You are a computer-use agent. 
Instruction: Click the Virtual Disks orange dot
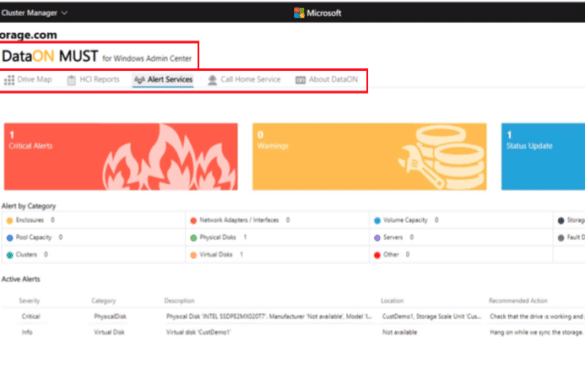193,255
